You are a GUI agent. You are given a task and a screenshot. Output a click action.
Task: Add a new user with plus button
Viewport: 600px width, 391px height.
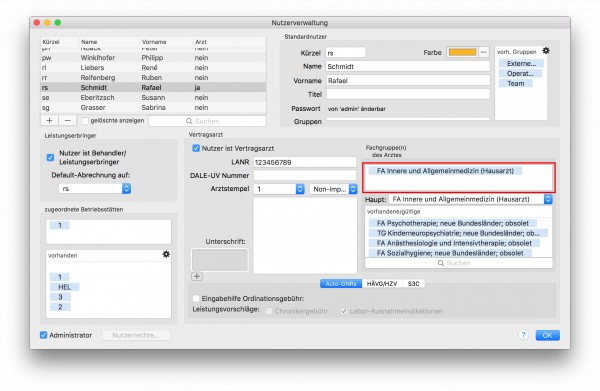tap(49, 121)
